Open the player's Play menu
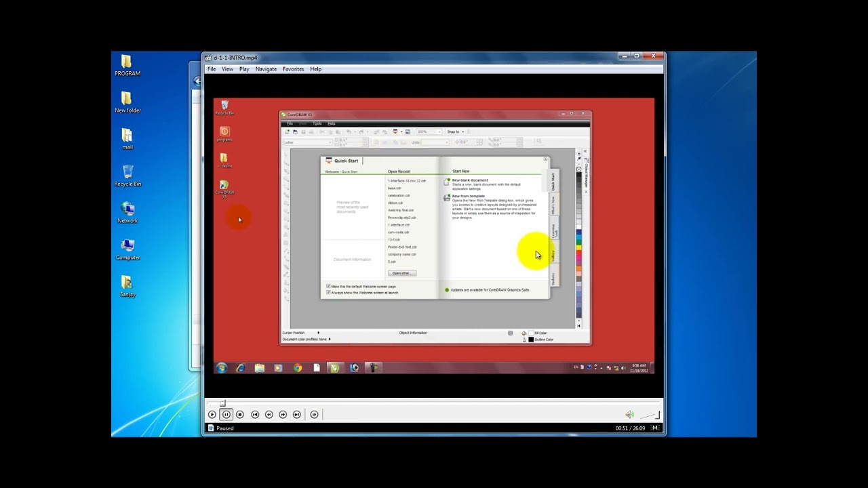Viewport: 868px width, 488px height. click(x=244, y=69)
